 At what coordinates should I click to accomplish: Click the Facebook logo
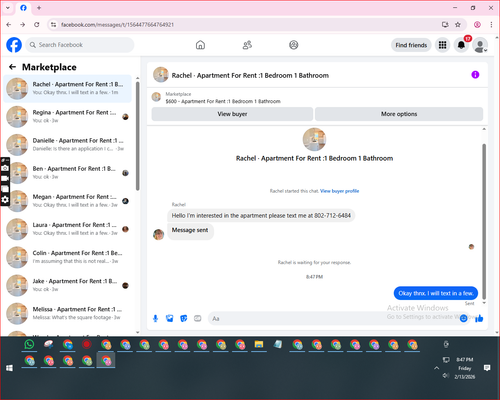point(14,45)
